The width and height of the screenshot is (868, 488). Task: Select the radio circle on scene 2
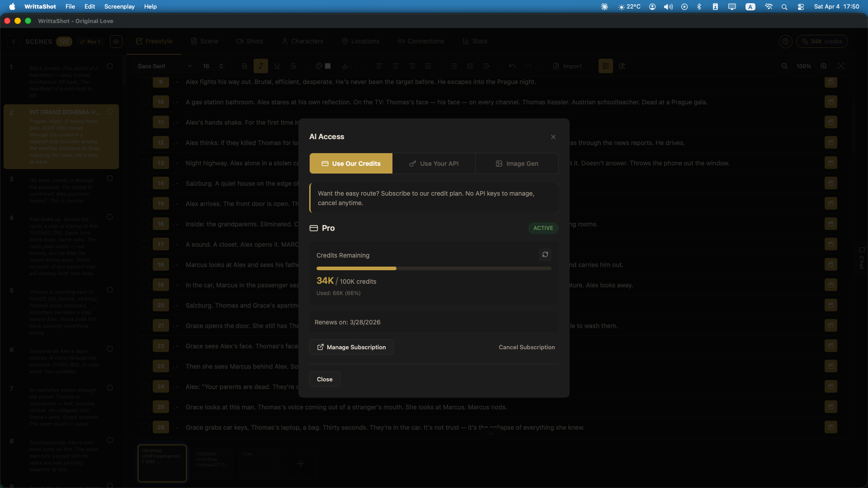(110, 112)
